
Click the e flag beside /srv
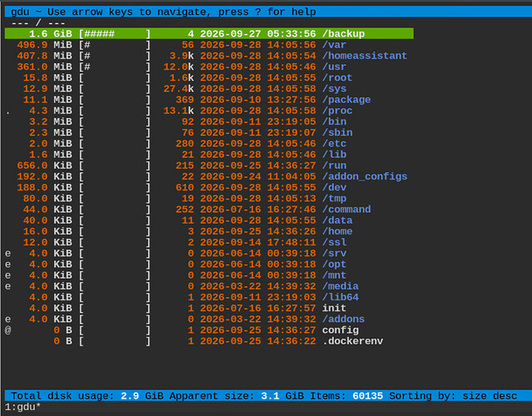point(7,253)
